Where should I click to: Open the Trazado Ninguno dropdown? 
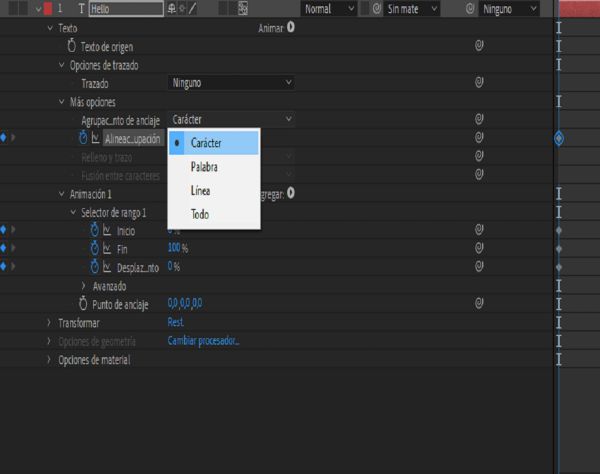pyautogui.click(x=231, y=83)
